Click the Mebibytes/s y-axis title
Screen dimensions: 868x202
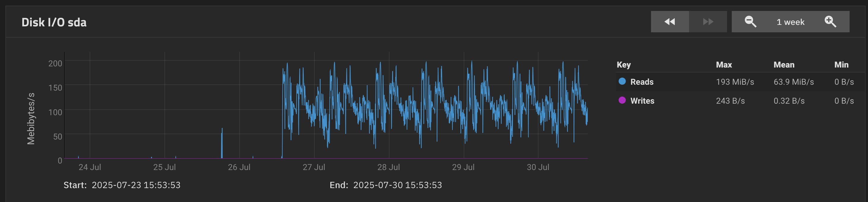click(x=31, y=119)
